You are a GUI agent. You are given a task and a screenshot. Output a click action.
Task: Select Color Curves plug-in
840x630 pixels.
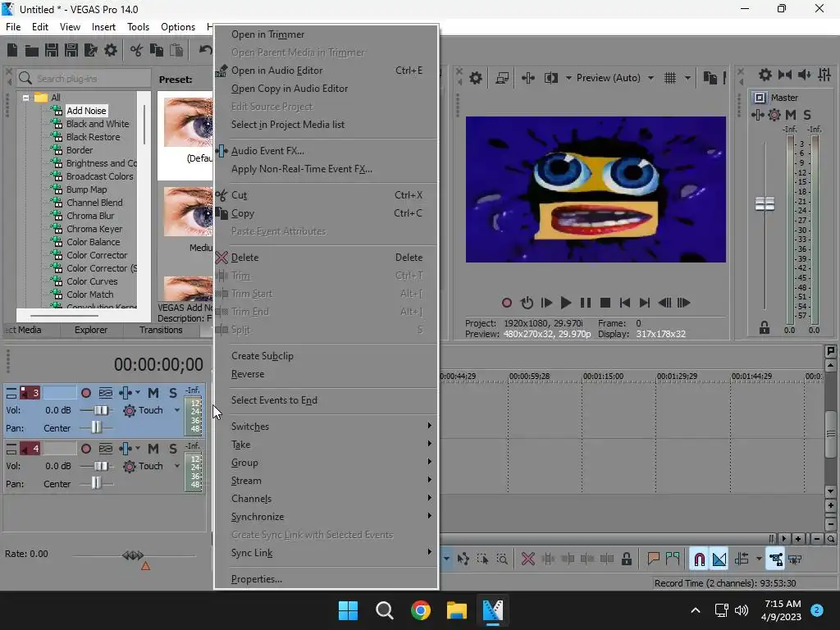click(92, 281)
